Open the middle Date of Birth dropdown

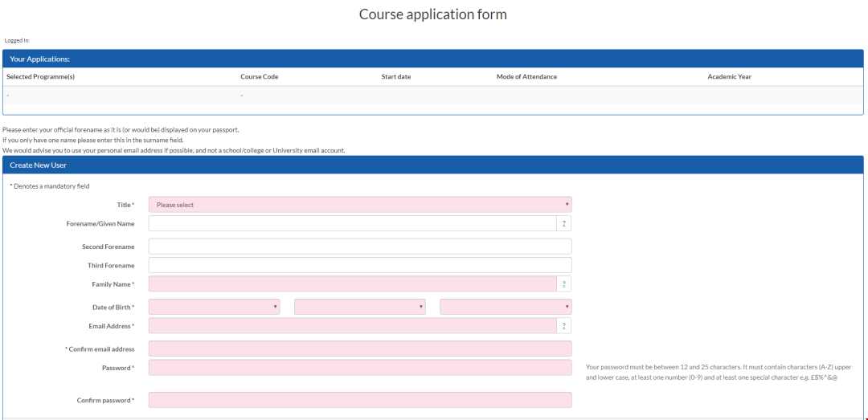pyautogui.click(x=360, y=307)
